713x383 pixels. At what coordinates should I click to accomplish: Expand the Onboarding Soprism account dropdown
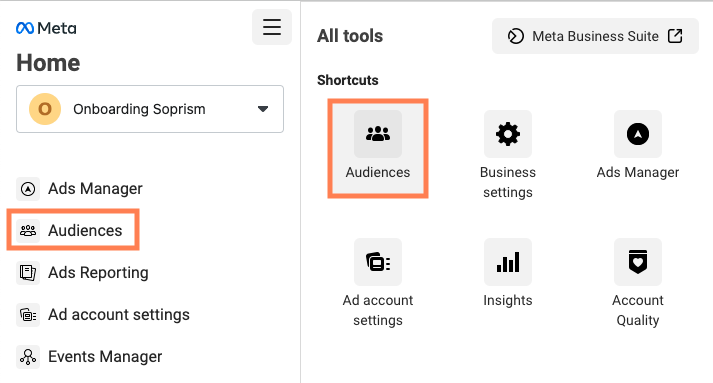[x=150, y=109]
